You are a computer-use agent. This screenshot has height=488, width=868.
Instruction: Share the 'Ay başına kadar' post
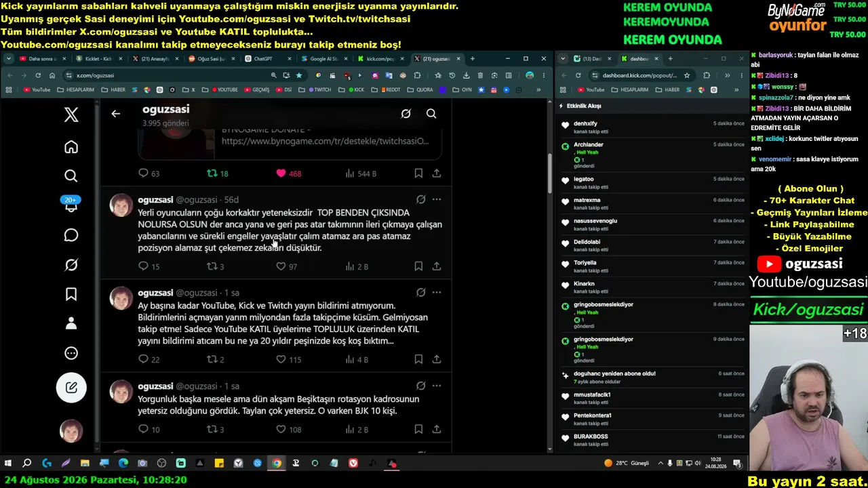coord(437,359)
